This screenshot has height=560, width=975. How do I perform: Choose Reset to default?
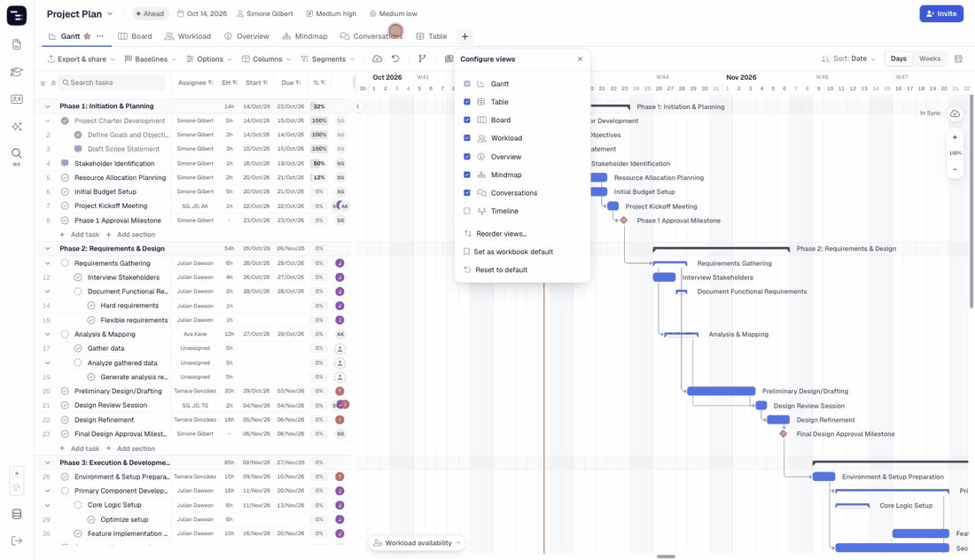495,269
